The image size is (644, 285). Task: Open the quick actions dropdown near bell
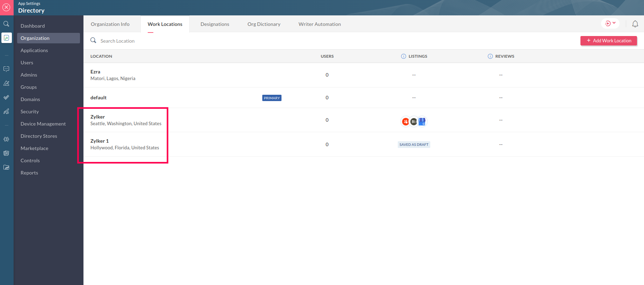[610, 23]
